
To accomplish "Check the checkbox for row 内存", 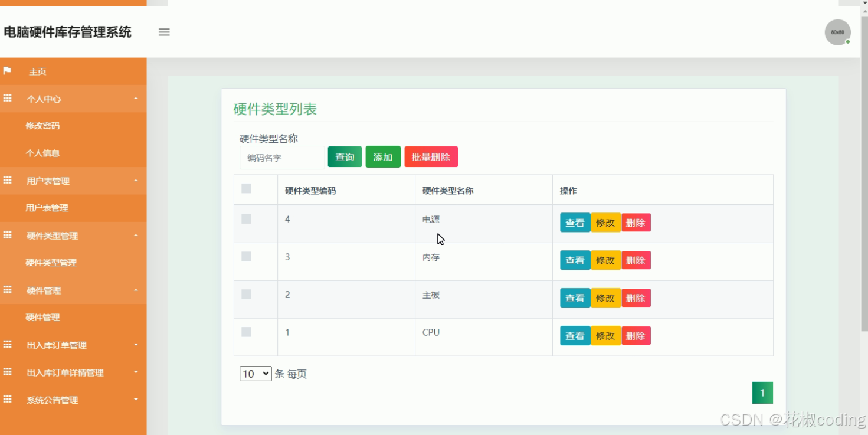I will (x=247, y=257).
